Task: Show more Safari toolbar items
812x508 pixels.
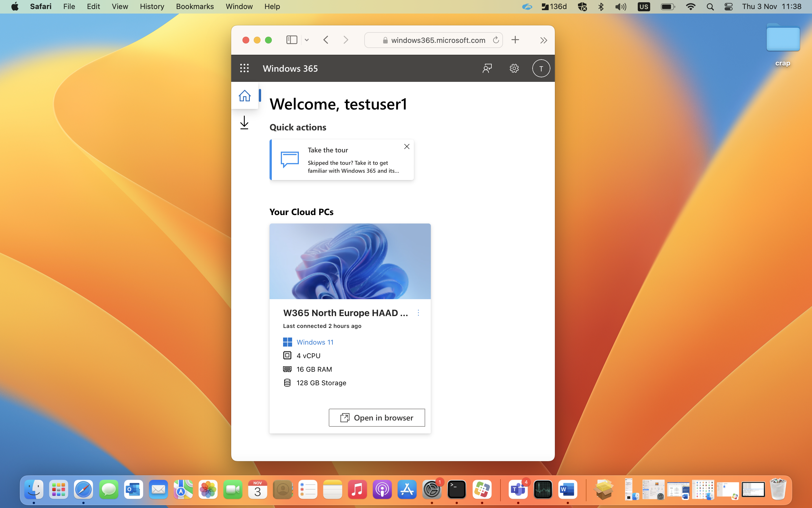Action: (544, 40)
